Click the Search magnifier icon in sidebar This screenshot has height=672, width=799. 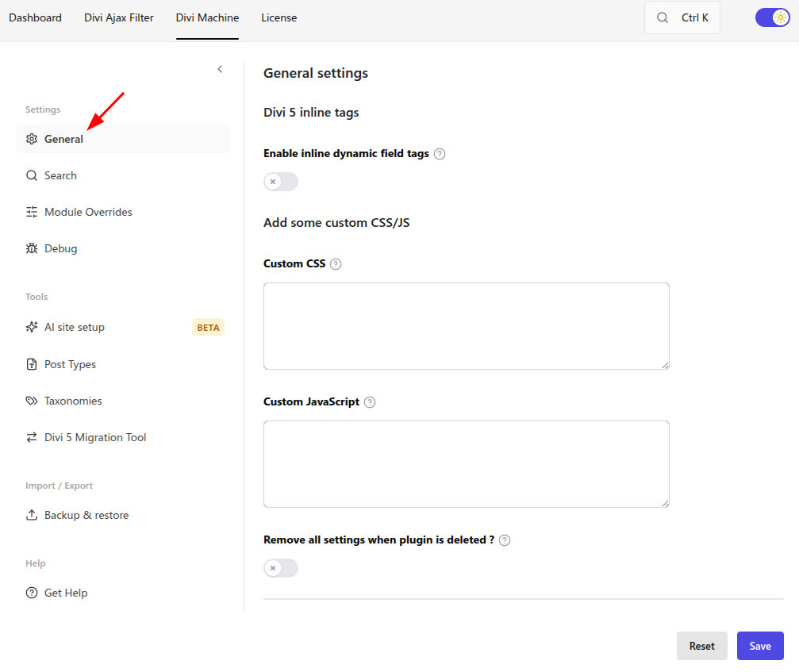tap(32, 175)
